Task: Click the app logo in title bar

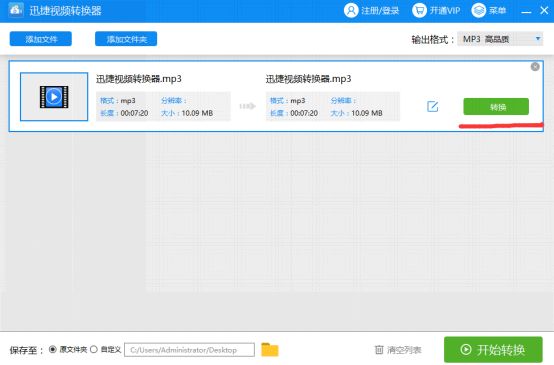Action: coord(16,10)
